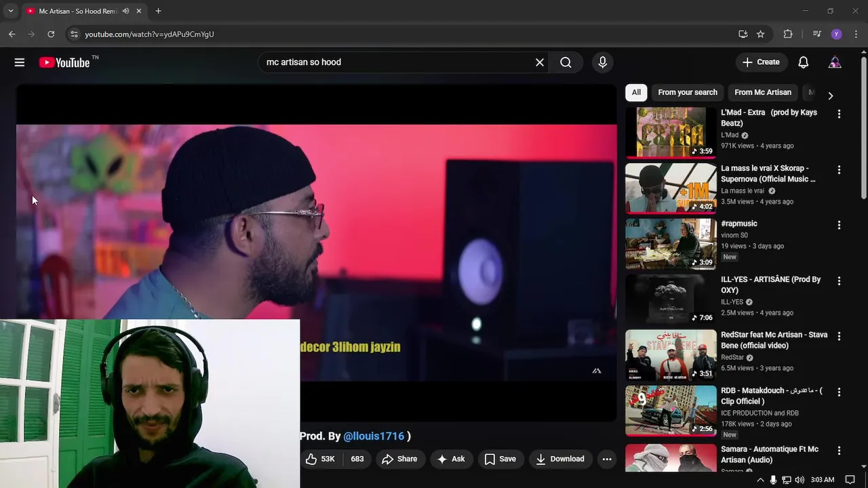
Task: Open La mass le vrai channel
Action: [x=743, y=191]
